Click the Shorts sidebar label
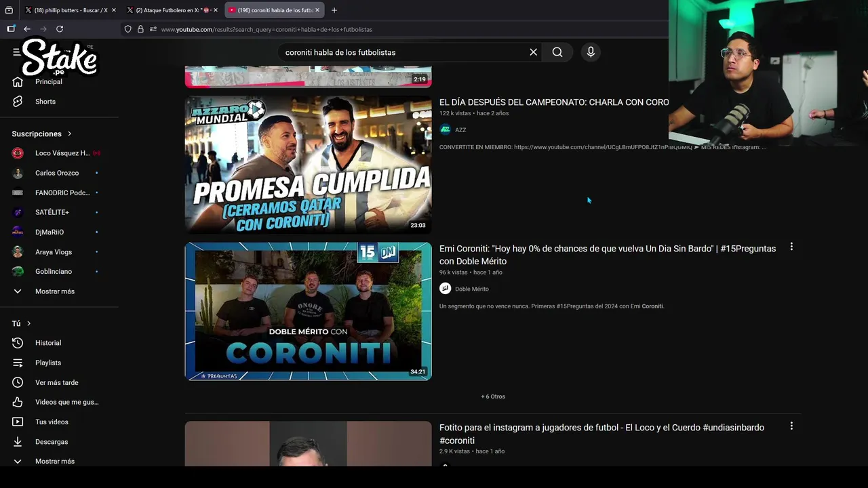 tap(45, 102)
